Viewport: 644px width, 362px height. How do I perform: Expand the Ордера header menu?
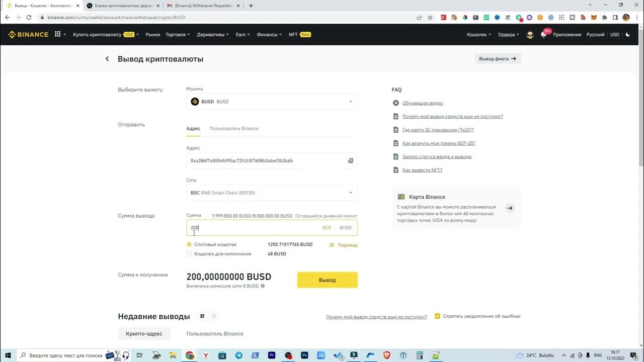(509, 35)
